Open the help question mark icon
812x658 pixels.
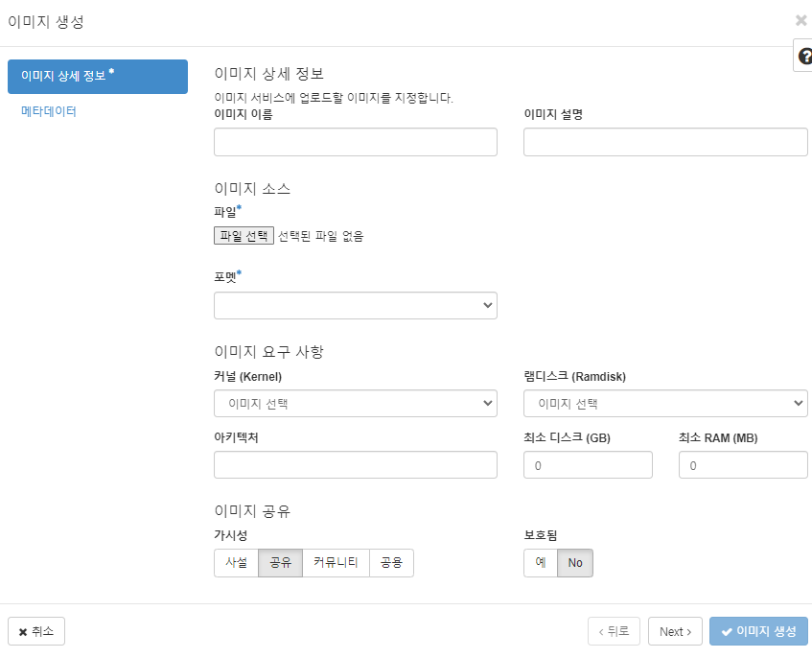point(804,56)
